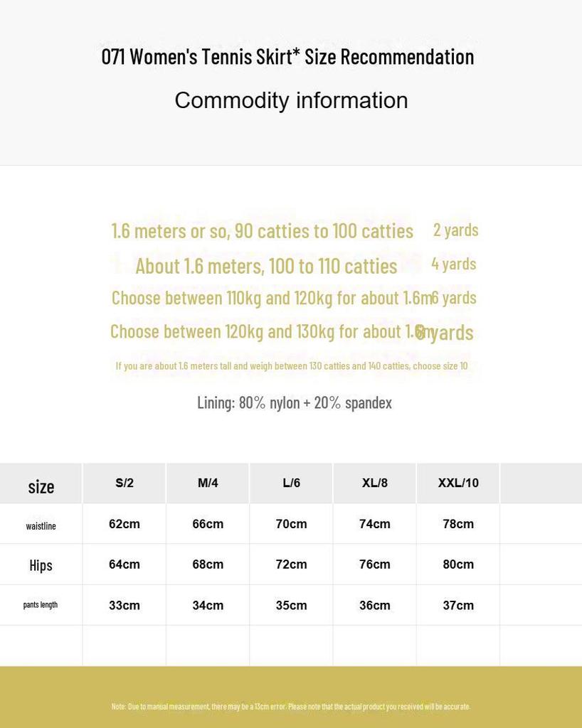Select the XL/8 size column header
Screen dimensions: 582x728
374,483
